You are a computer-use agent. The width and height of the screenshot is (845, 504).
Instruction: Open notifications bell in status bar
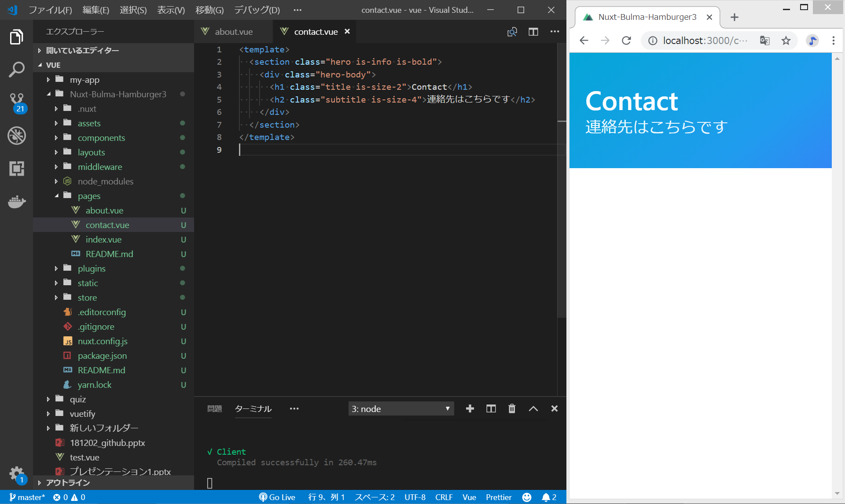tap(549, 497)
